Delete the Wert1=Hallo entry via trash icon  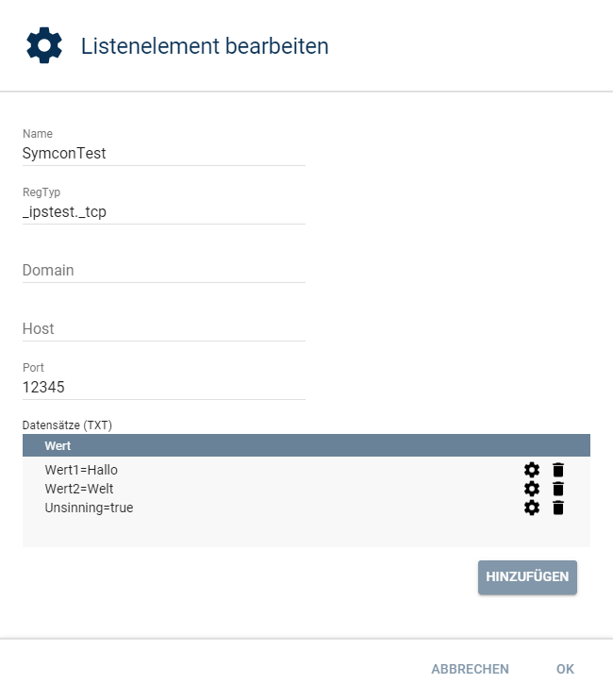pyautogui.click(x=558, y=470)
